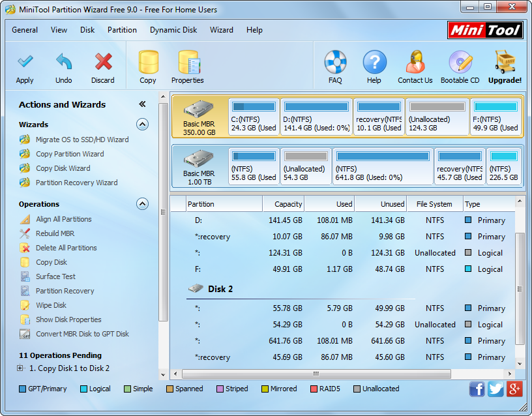
Task: Open the Help menu
Action: click(x=254, y=30)
